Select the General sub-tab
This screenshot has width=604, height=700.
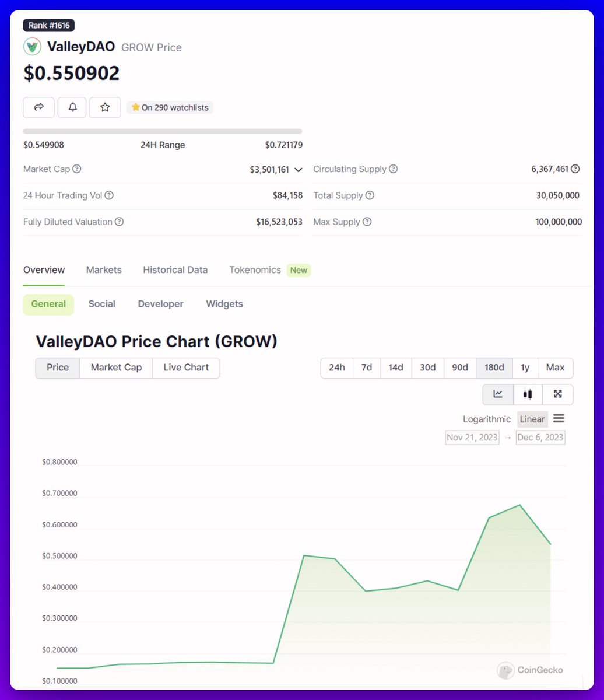click(x=48, y=304)
